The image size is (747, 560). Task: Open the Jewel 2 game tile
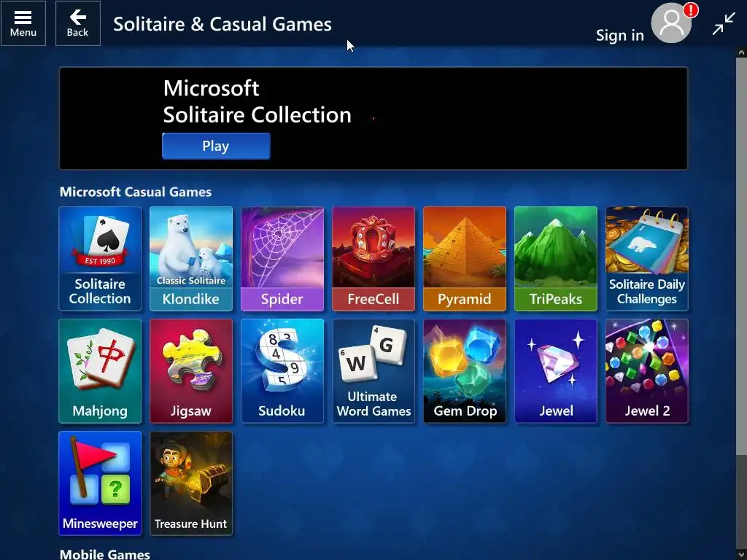pos(647,371)
